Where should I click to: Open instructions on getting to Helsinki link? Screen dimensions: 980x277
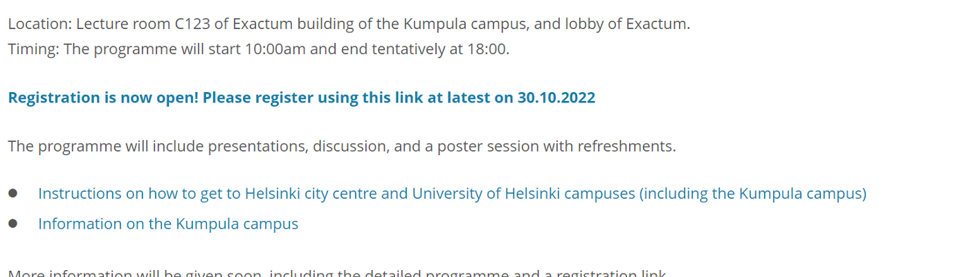point(452,194)
